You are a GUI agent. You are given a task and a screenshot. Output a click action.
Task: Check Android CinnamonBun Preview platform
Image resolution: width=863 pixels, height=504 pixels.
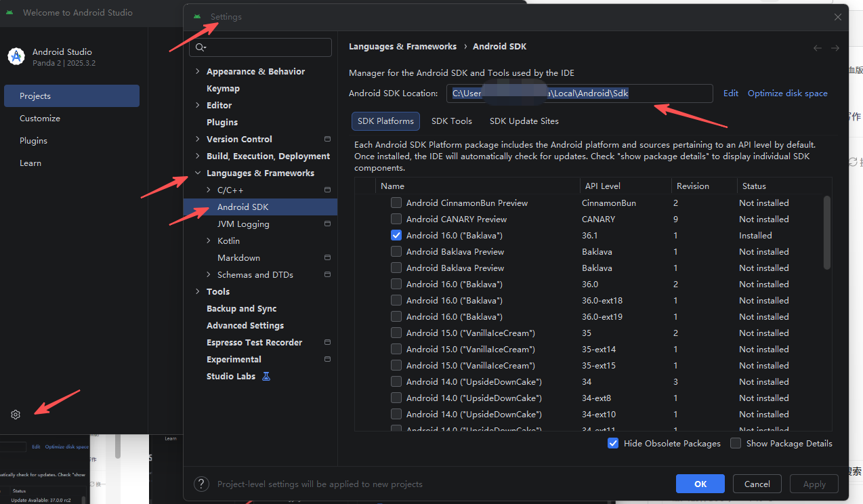[x=396, y=203]
